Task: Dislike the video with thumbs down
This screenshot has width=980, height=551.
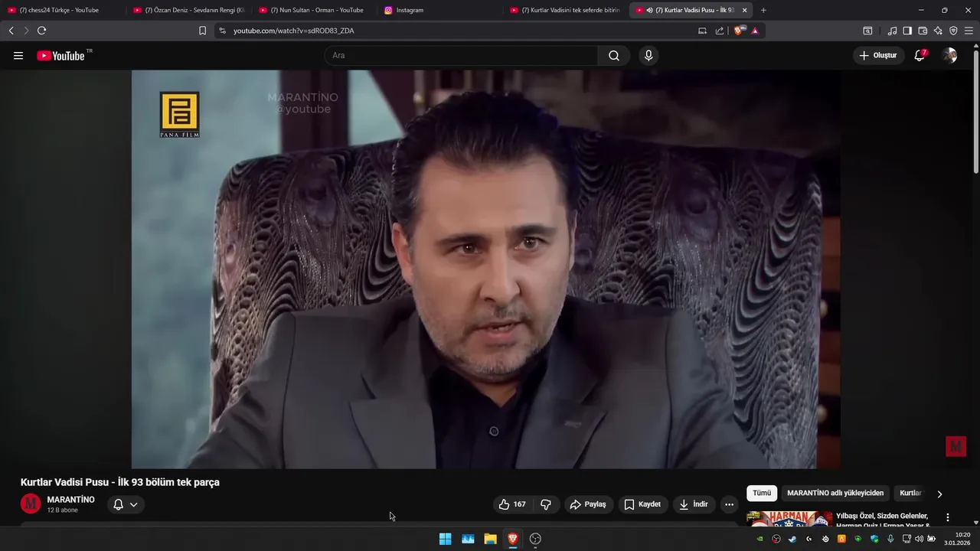Action: click(x=546, y=504)
